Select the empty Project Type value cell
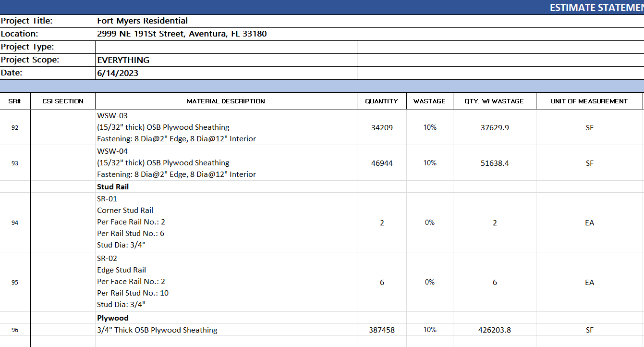The image size is (644, 347). click(226, 47)
